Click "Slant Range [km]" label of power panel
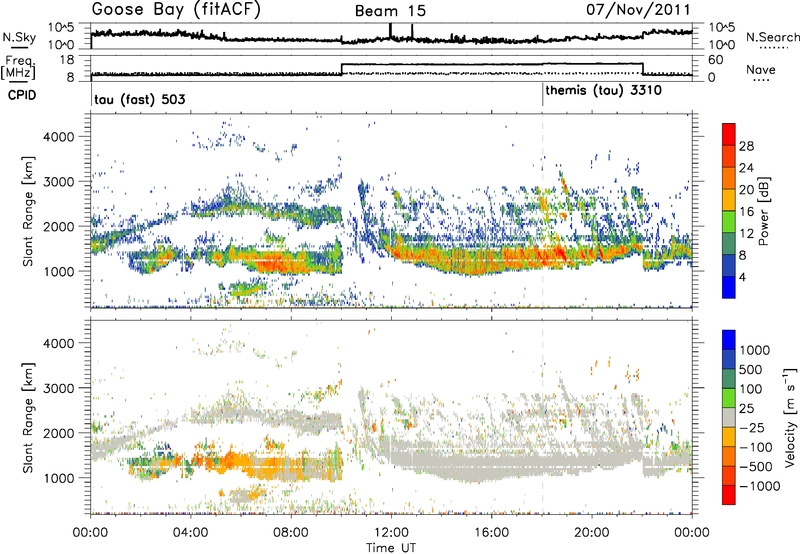Viewport: 800px width, 554px height. 28,211
